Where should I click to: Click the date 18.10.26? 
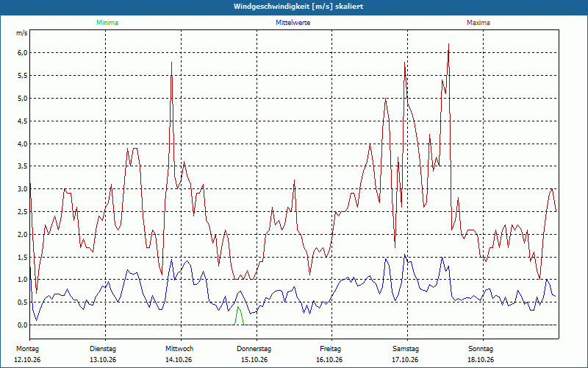tap(481, 360)
